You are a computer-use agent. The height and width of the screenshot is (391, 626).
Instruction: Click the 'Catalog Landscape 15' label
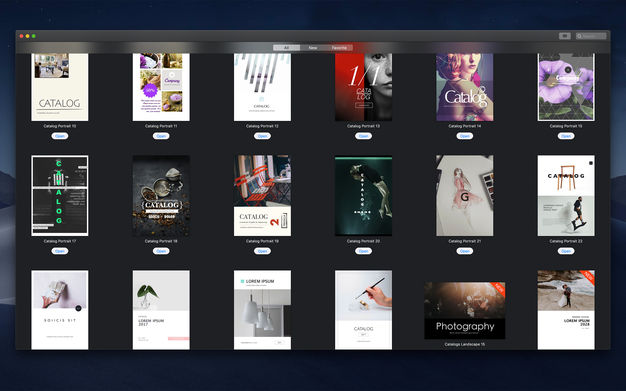click(x=465, y=344)
